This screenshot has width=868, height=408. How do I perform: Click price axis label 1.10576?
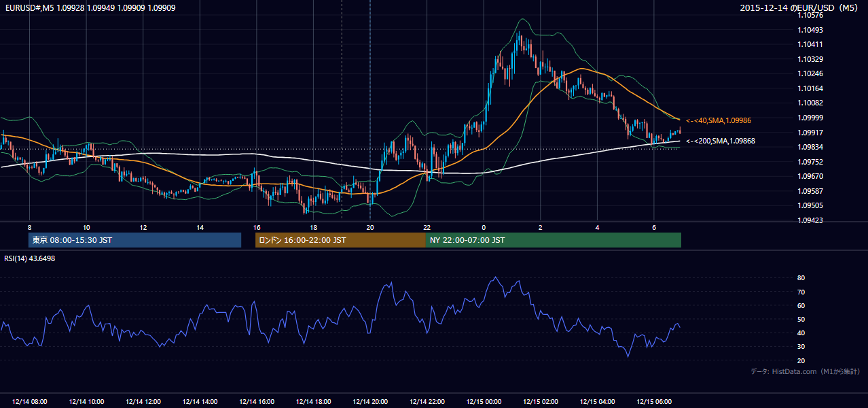[810, 15]
